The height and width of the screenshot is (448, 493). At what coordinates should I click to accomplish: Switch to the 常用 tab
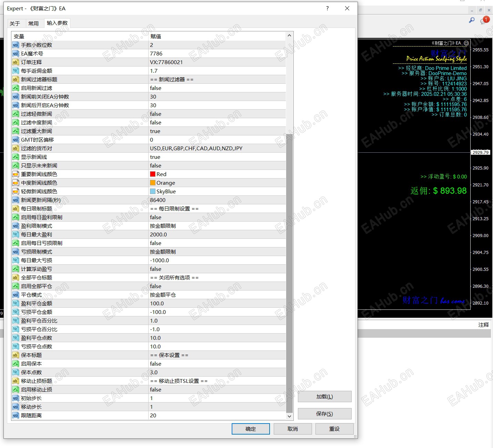[x=33, y=23]
